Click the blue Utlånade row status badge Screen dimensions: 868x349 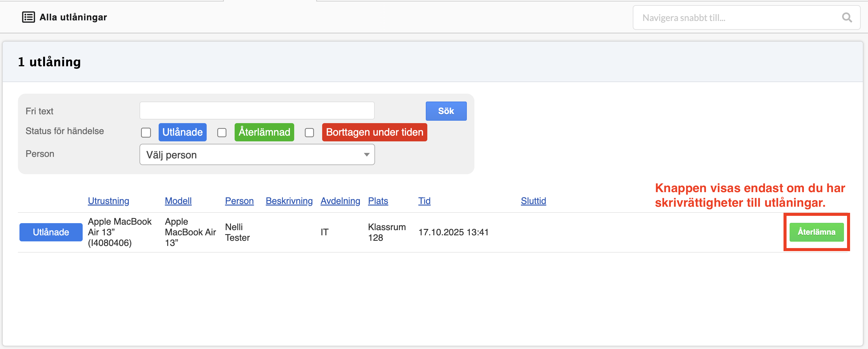(51, 232)
